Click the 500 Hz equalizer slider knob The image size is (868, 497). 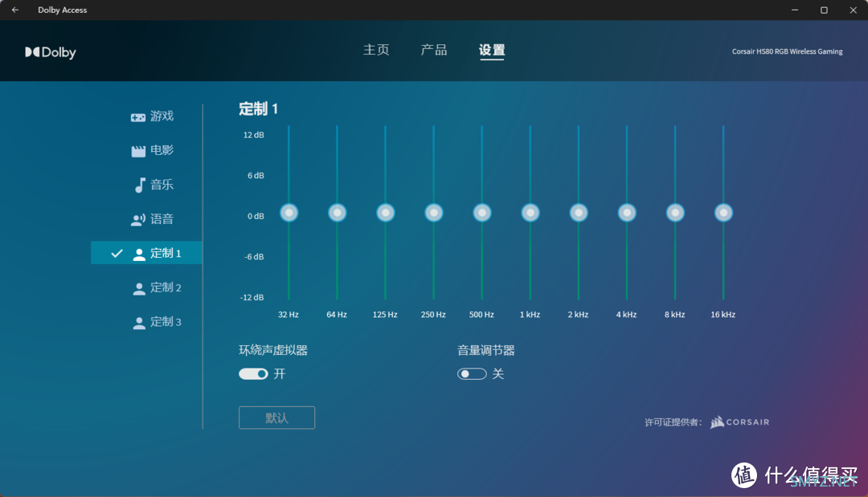tap(482, 213)
